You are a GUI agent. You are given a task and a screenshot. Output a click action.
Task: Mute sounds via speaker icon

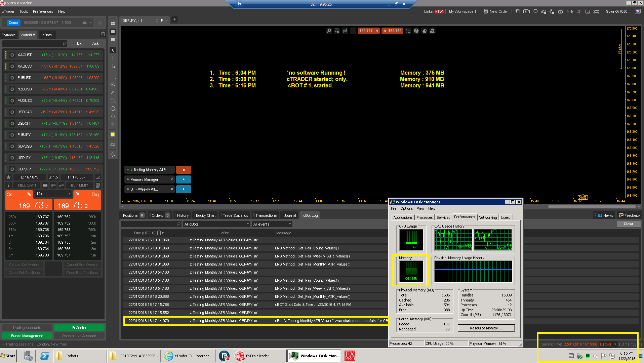[x=579, y=11]
